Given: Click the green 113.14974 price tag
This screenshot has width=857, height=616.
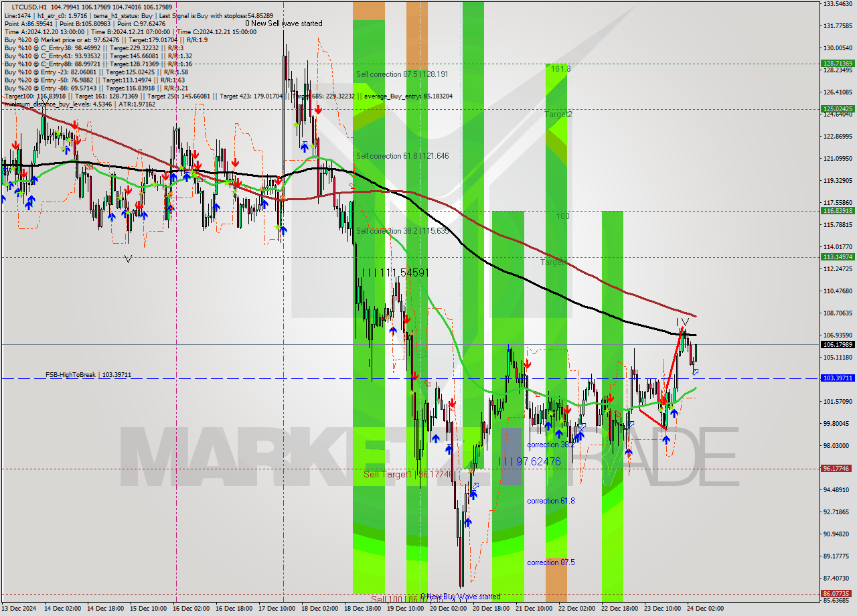Looking at the screenshot, I should (838, 256).
